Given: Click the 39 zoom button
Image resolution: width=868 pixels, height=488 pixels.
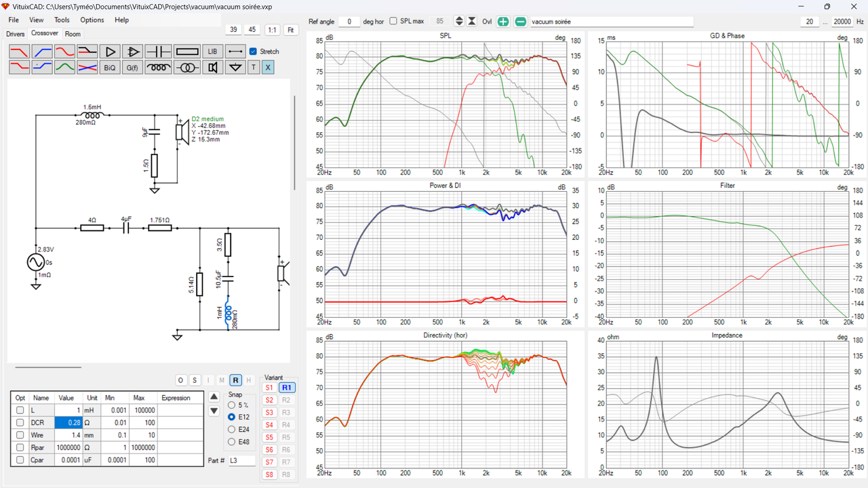Looking at the screenshot, I should click(x=233, y=30).
